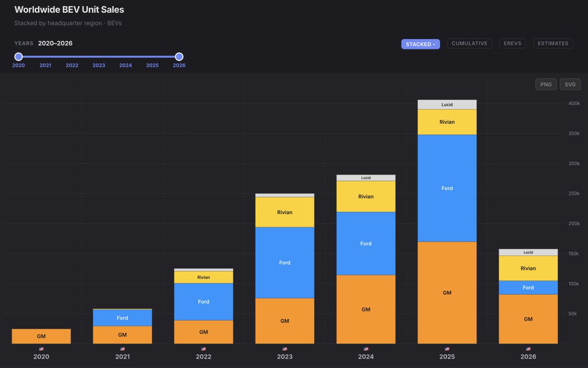Select the 2026 end slider handle
Image resolution: width=588 pixels, height=368 pixels.
pyautogui.click(x=179, y=57)
